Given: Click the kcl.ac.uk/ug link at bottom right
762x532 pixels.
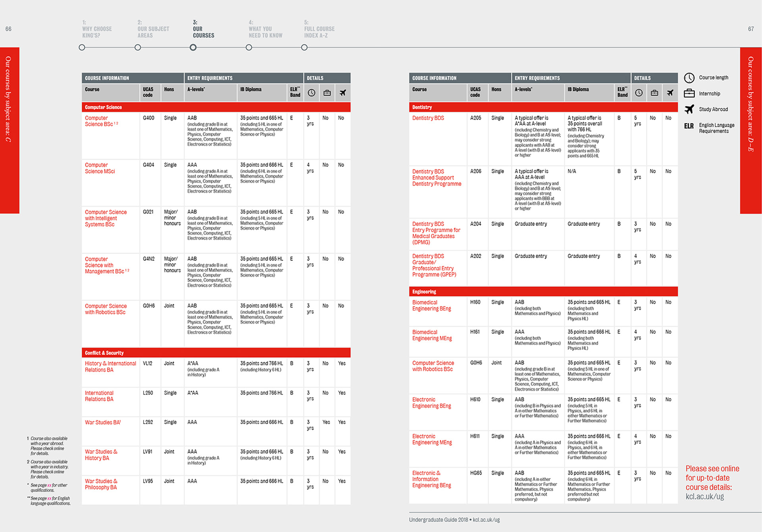Looking at the screenshot, I should click(705, 497).
